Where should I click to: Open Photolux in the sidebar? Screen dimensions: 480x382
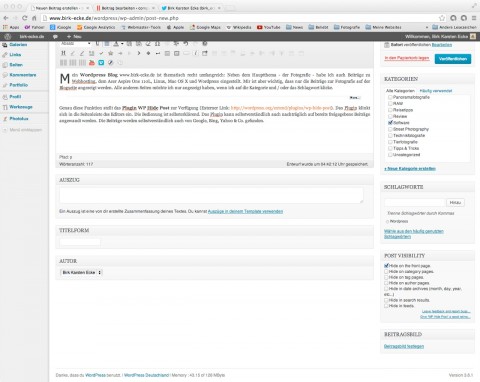pyautogui.click(x=19, y=119)
